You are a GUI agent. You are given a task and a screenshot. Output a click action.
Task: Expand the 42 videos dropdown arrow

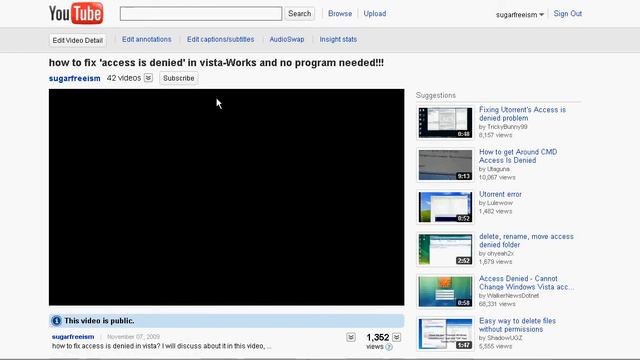click(x=148, y=78)
